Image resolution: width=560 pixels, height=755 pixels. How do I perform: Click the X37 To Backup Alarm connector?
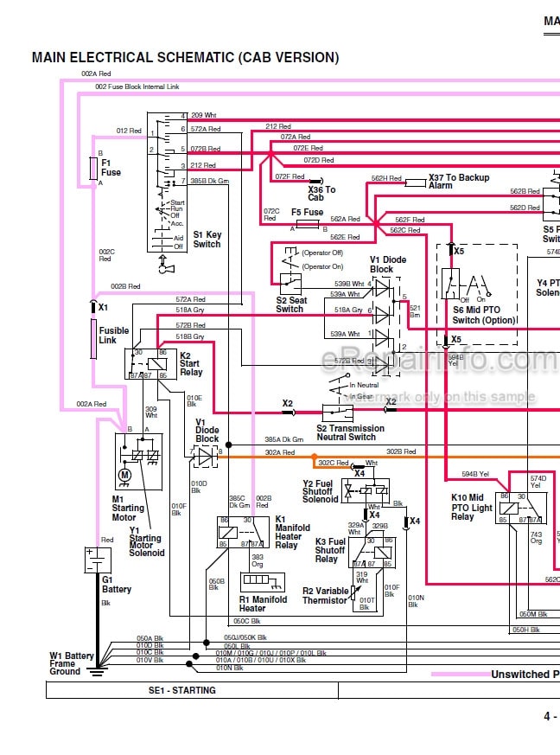click(415, 182)
